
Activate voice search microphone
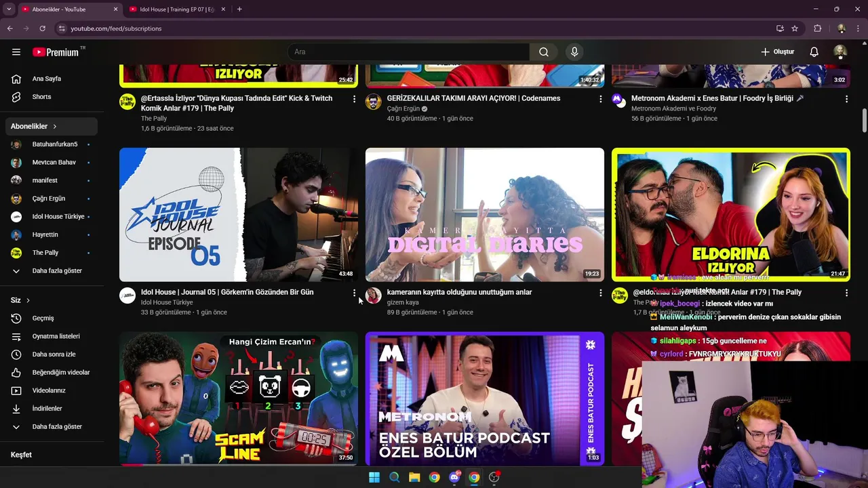tap(574, 52)
